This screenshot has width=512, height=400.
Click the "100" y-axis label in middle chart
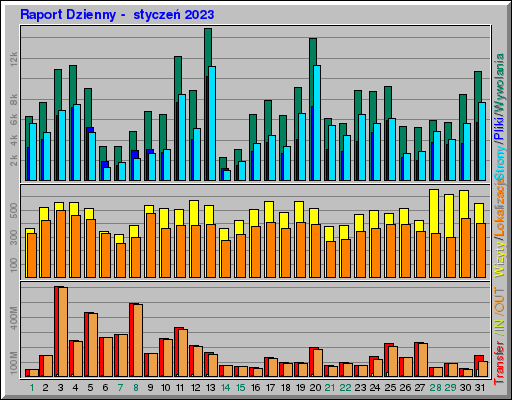pyautogui.click(x=14, y=265)
